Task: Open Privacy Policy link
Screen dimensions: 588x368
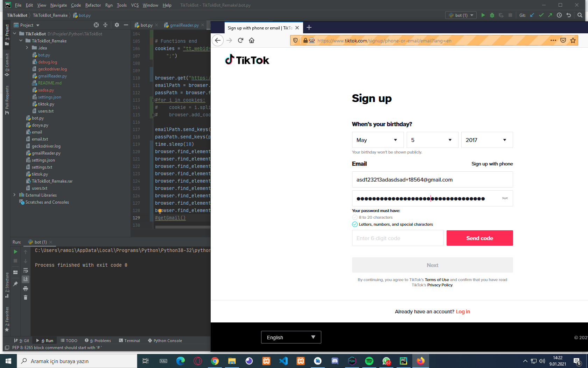Action: 440,285
